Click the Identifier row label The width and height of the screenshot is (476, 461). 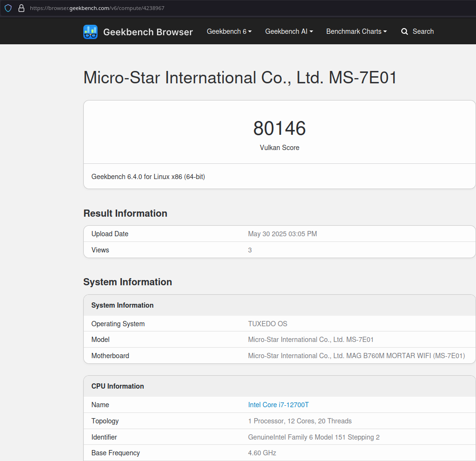pos(104,437)
